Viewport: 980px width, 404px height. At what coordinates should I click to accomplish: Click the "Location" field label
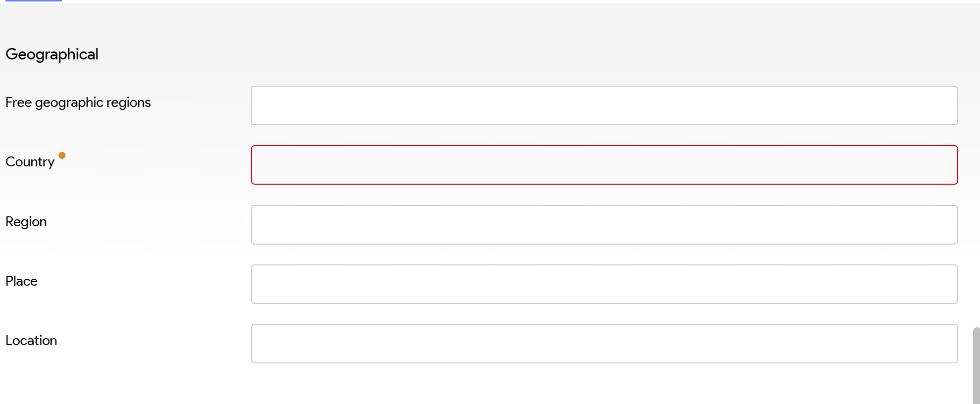click(31, 341)
